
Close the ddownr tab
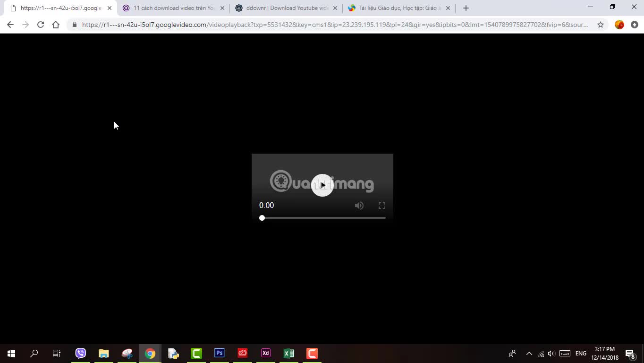click(x=335, y=8)
